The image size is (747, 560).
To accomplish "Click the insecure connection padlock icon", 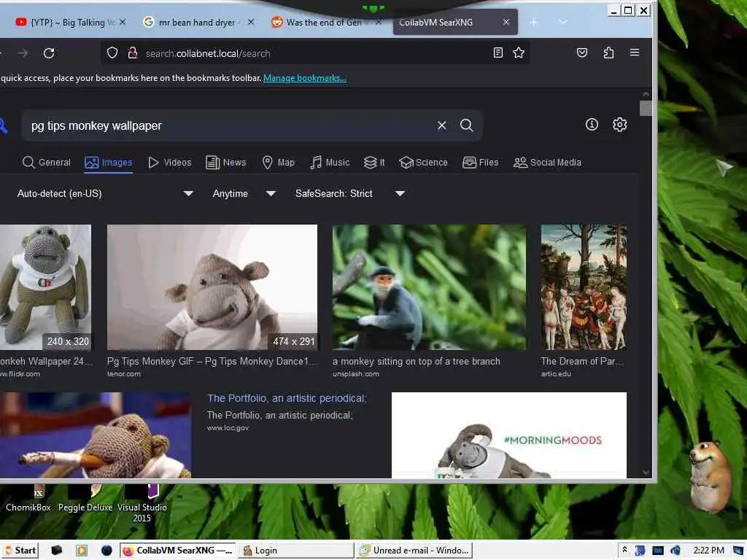I will click(133, 52).
